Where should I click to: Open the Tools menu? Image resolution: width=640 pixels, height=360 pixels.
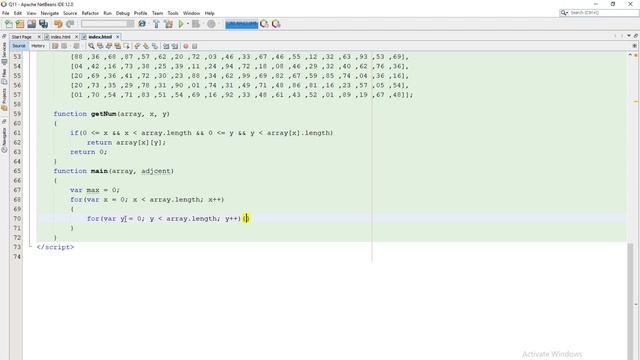(173, 13)
